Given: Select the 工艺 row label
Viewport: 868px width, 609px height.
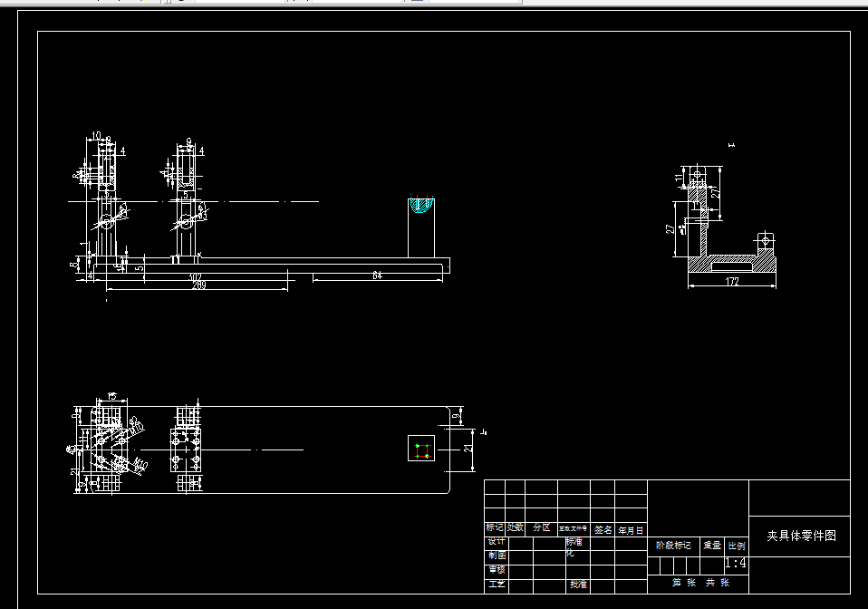Looking at the screenshot, I should coord(497,585).
